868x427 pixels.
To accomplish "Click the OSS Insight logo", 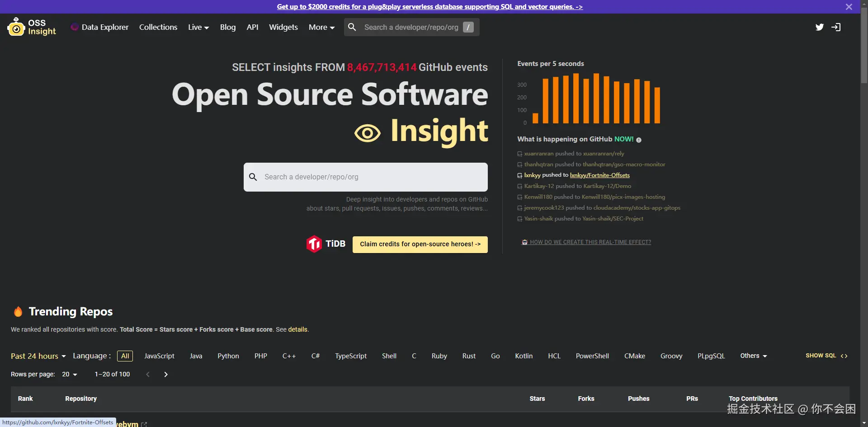I will click(32, 27).
